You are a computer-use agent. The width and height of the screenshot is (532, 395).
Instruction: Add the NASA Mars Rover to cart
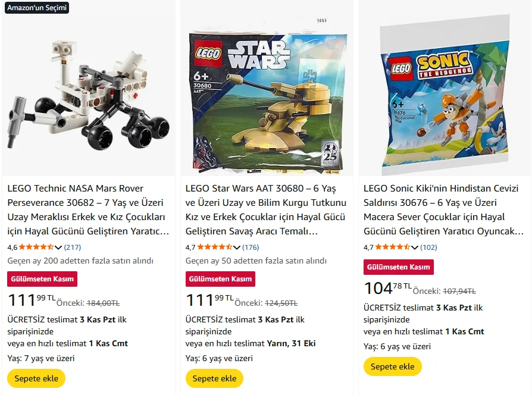36,378
